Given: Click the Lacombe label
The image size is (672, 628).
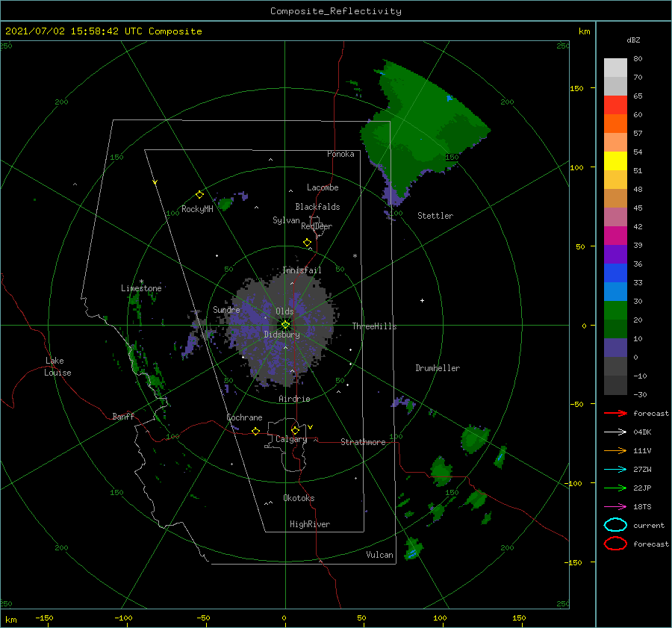Looking at the screenshot, I should pyautogui.click(x=323, y=187).
